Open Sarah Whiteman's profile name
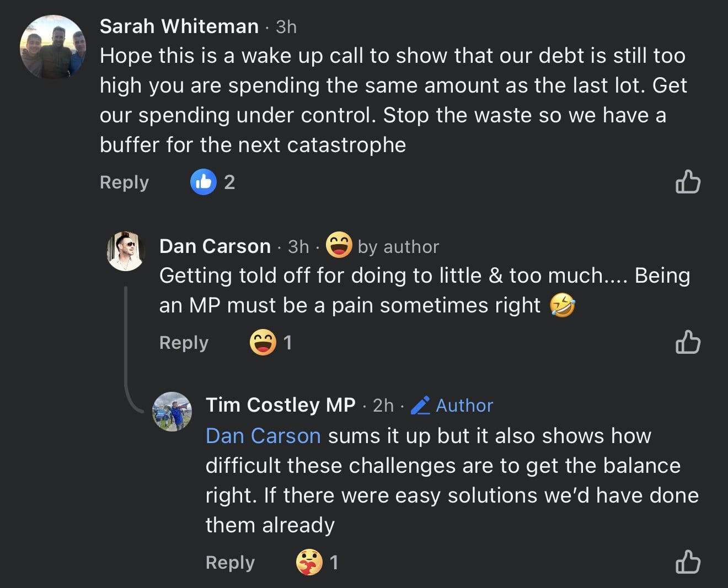The image size is (728, 588). pyautogui.click(x=179, y=26)
